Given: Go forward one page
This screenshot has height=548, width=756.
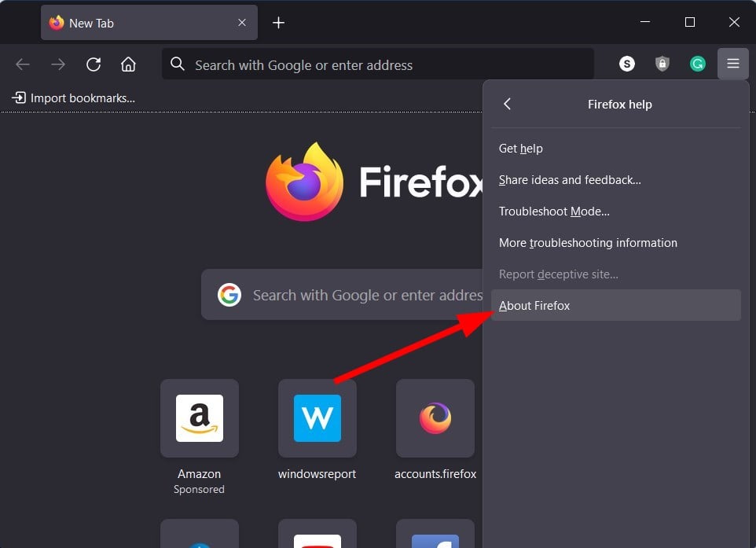Looking at the screenshot, I should 58,64.
